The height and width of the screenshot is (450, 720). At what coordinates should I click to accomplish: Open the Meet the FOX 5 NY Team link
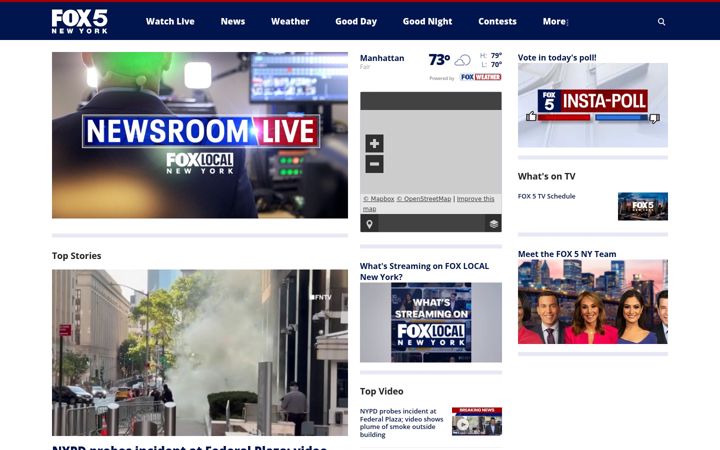click(x=567, y=254)
